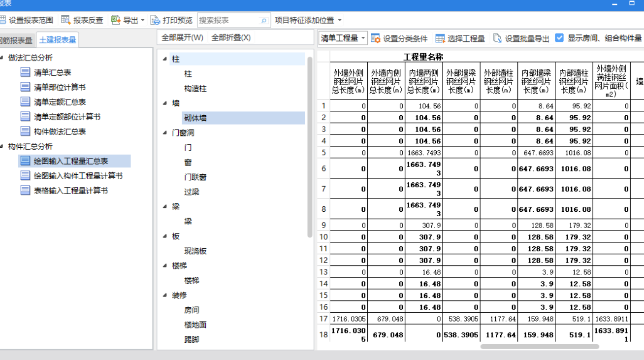Click the cell value 679.048 in row 18
Screen dimensions: 644x360
tap(386, 335)
